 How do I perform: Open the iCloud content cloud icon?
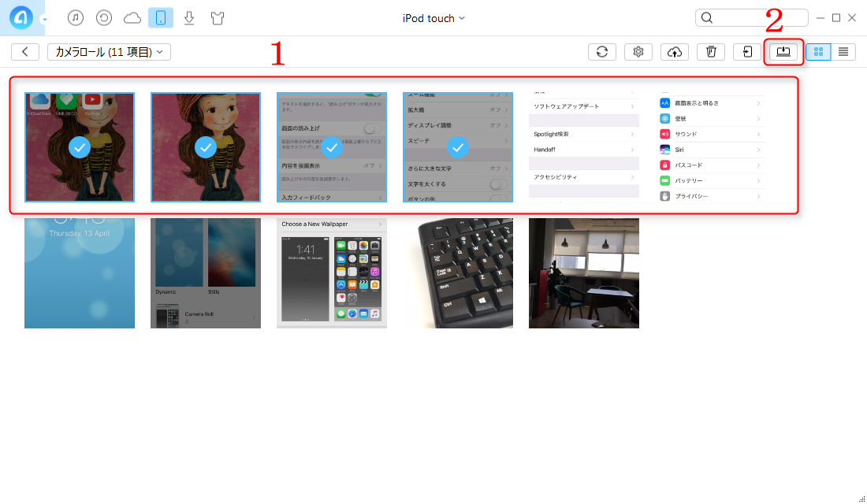[x=132, y=18]
